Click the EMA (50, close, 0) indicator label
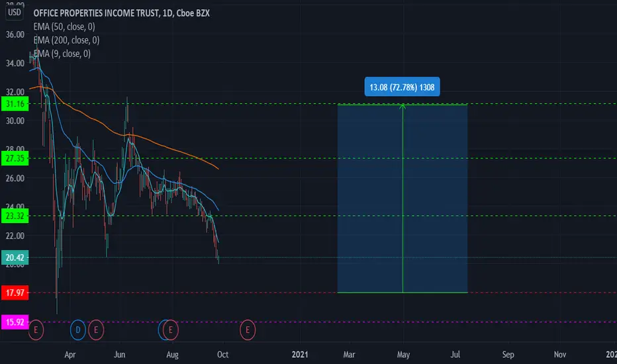This screenshot has height=364, width=617. point(64,26)
